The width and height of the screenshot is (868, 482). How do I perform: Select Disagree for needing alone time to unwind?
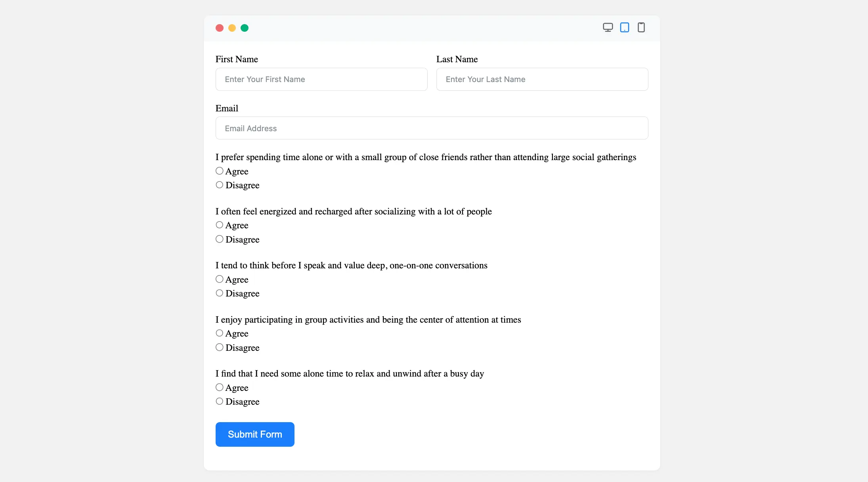(x=219, y=401)
